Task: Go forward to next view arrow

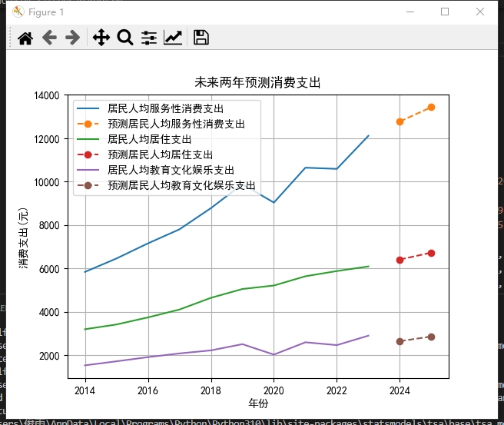Action: (x=73, y=38)
